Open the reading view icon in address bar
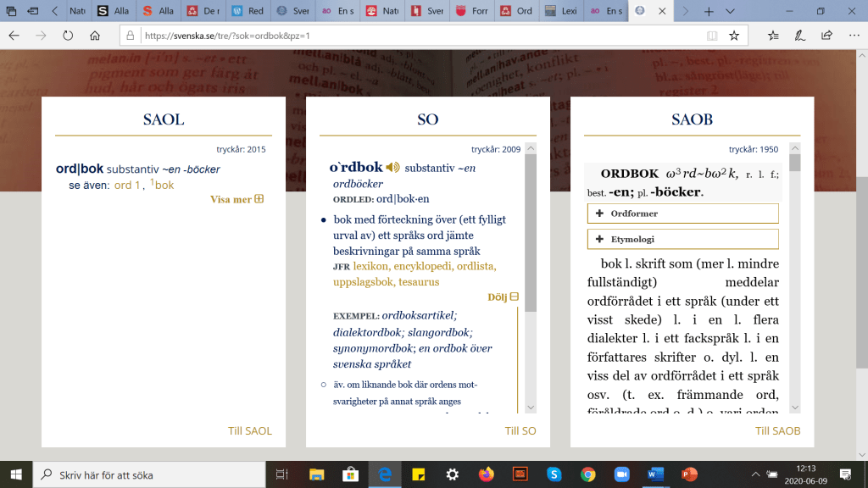This screenshot has height=488, width=868. (712, 36)
